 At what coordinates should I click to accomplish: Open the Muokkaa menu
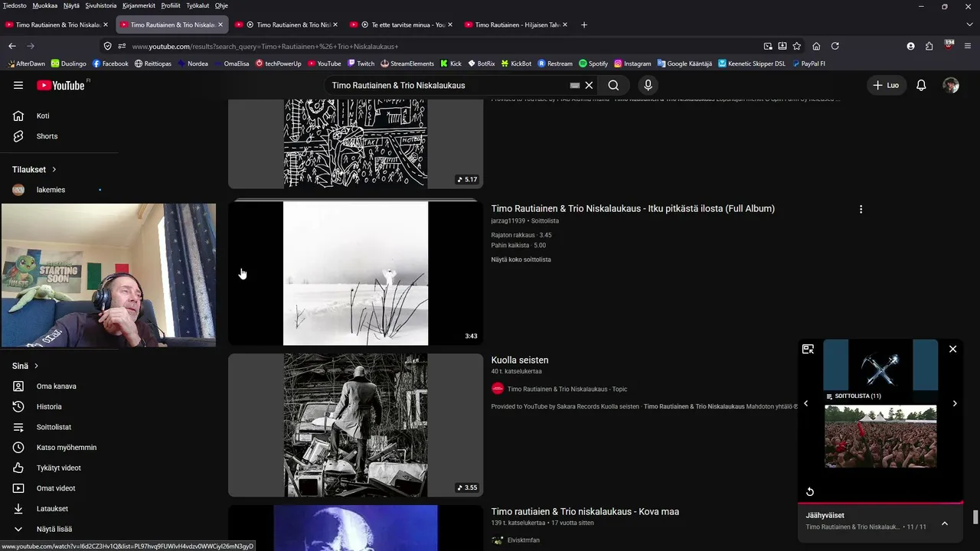(45, 5)
